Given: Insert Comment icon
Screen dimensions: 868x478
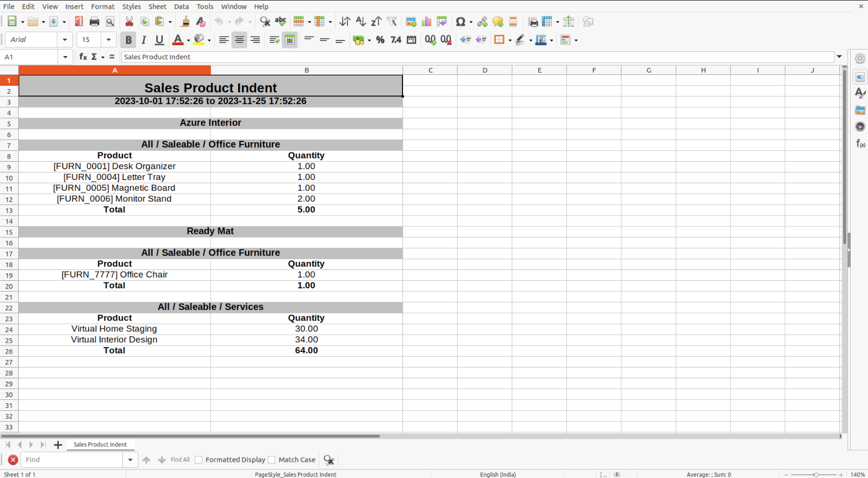Looking at the screenshot, I should pyautogui.click(x=498, y=22).
